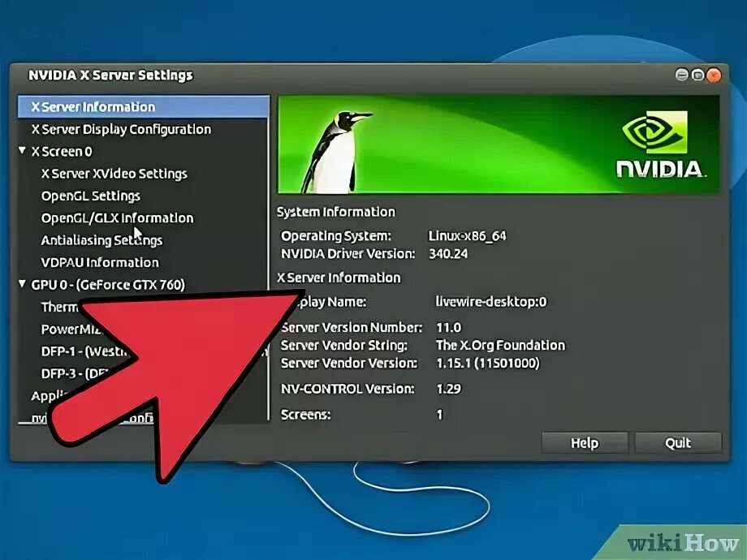Minimize the NVIDIA settings window
Image resolution: width=747 pixels, height=560 pixels.
pos(682,75)
